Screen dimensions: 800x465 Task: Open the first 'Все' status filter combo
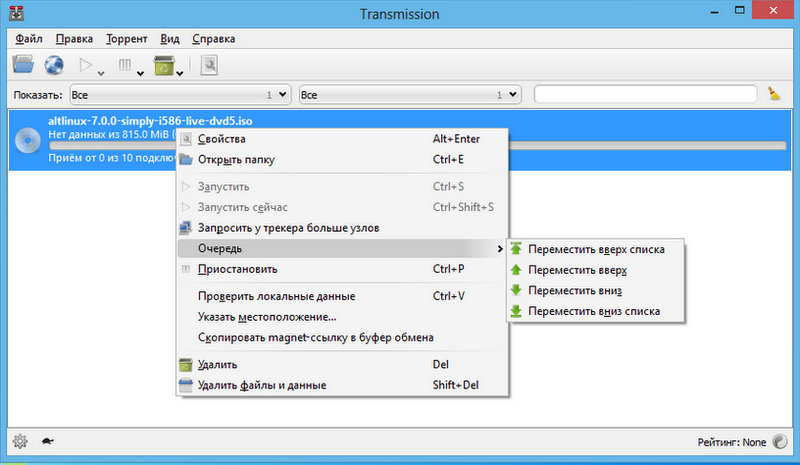180,95
